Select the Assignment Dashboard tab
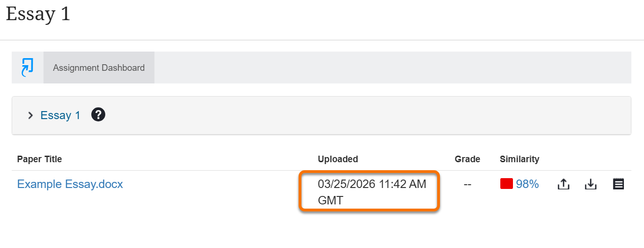The height and width of the screenshot is (248, 644). click(x=99, y=68)
